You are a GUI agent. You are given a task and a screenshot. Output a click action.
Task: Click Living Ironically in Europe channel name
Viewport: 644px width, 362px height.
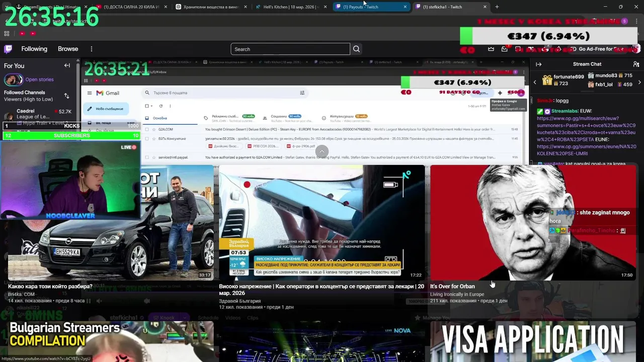pyautogui.click(x=457, y=295)
